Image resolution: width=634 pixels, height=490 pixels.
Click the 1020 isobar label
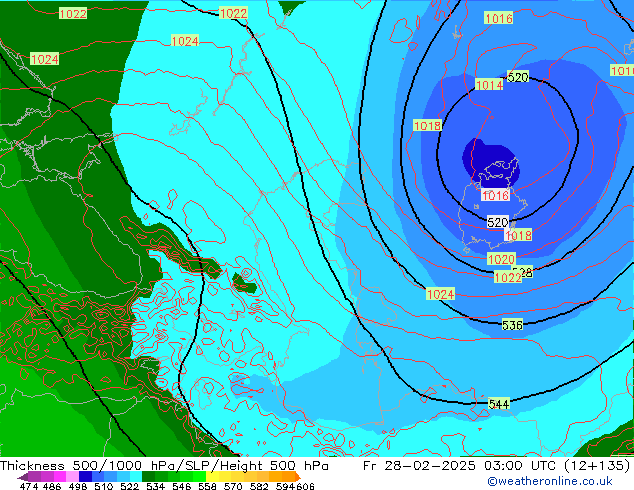click(x=501, y=259)
